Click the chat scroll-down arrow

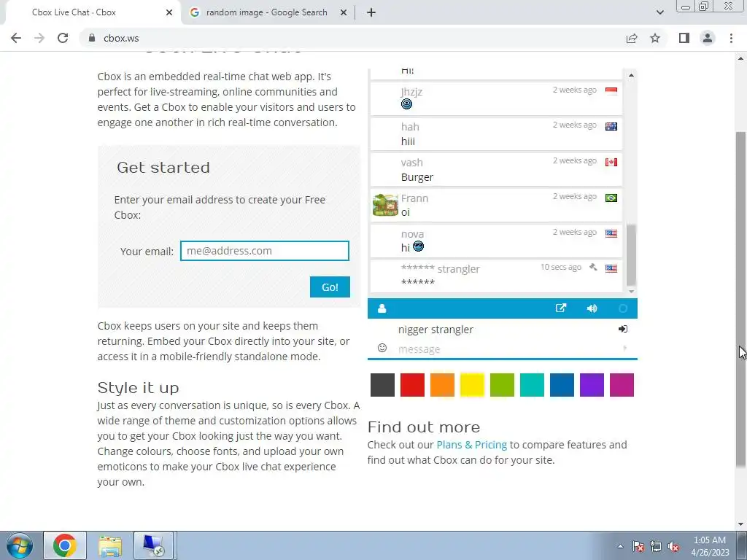[631, 292]
